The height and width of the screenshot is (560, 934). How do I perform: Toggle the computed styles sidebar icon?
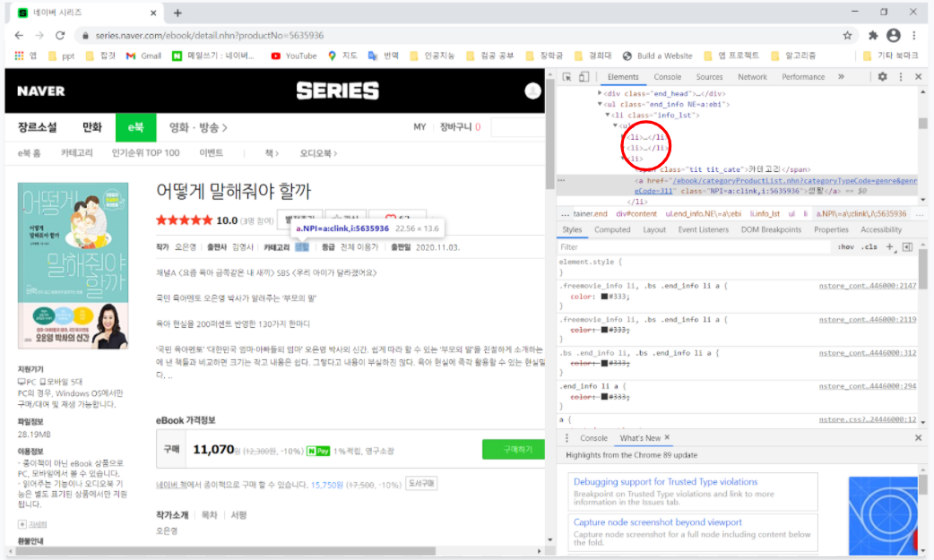coord(907,246)
